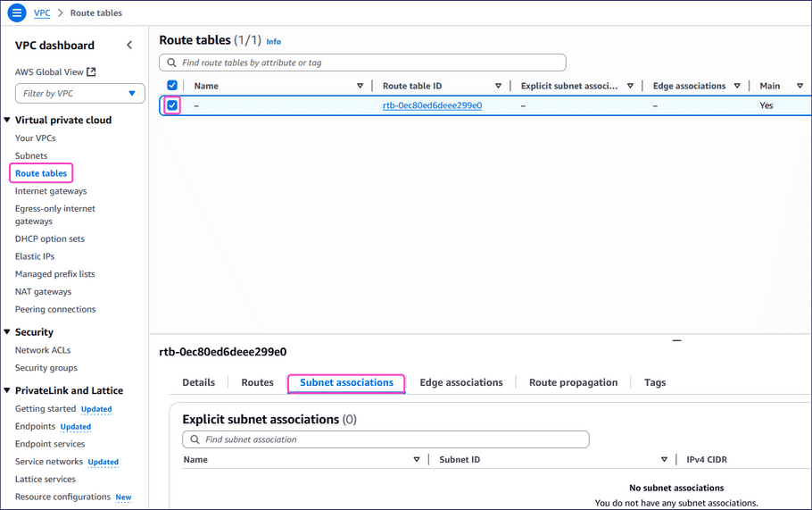Sort by Edge associations column arrow
This screenshot has height=510, width=812.
[x=737, y=86]
